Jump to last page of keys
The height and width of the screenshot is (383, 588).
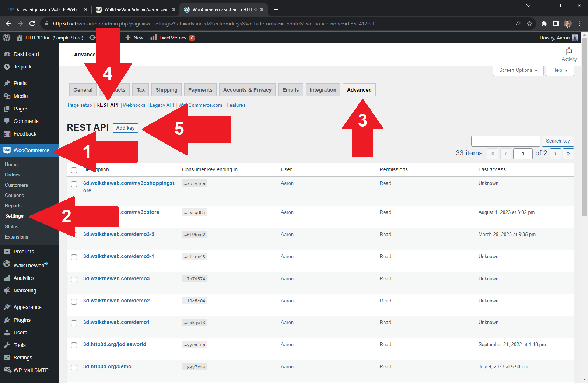click(568, 154)
